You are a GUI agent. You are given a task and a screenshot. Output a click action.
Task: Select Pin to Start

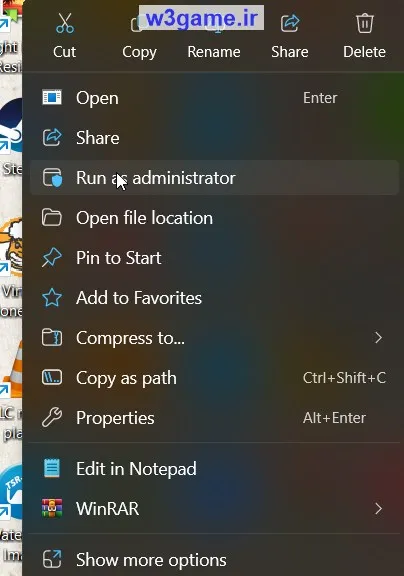[214, 258]
